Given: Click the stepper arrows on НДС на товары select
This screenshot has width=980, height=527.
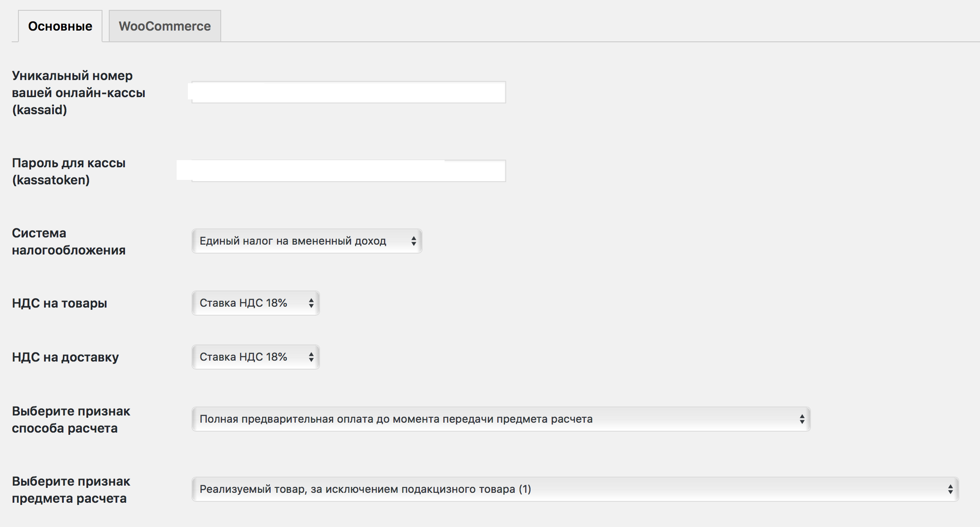Looking at the screenshot, I should pos(311,303).
